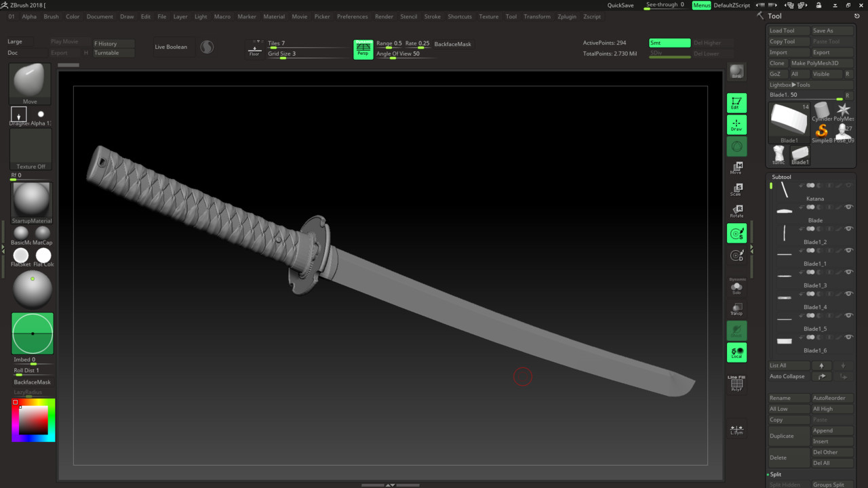Viewport: 868px width, 488px height.
Task: Activate the Edit mode icon
Action: [736, 103]
